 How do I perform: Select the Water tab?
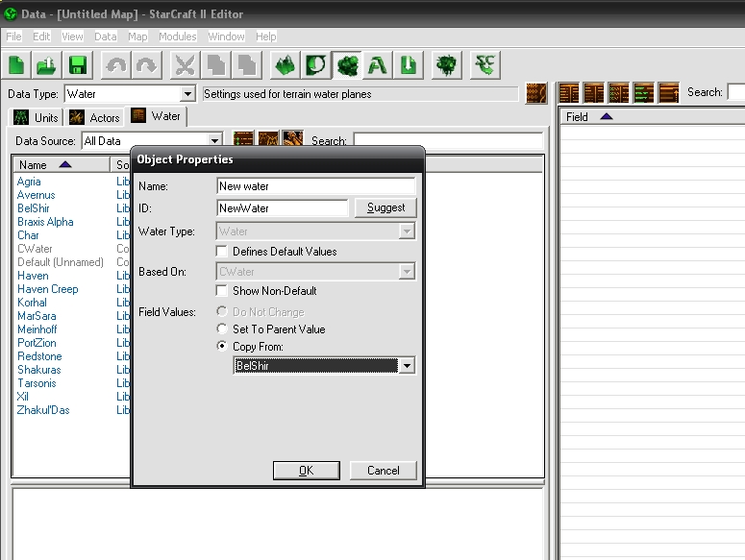(157, 116)
